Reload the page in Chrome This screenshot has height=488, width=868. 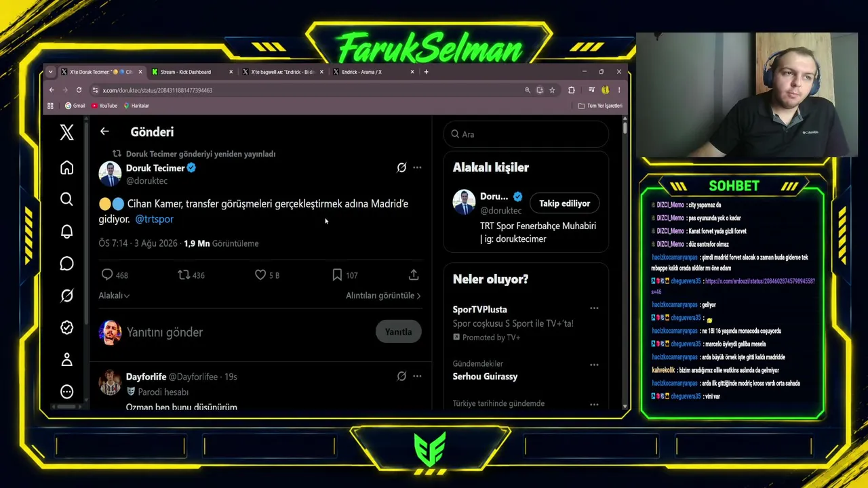click(x=79, y=90)
